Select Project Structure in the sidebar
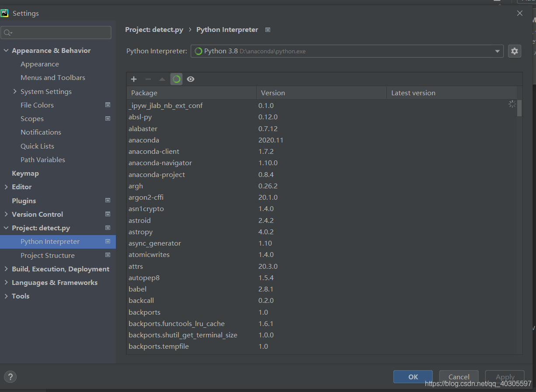Screen dimensions: 536x392 point(48,255)
